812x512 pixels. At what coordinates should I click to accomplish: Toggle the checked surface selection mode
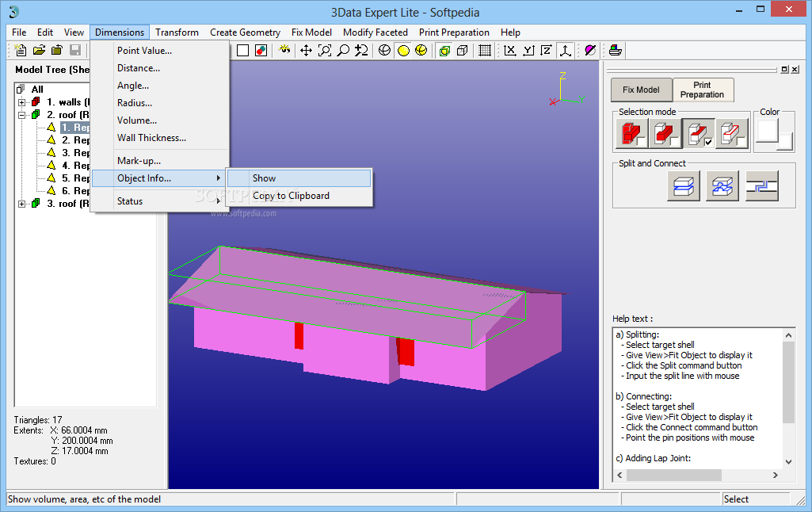[698, 134]
